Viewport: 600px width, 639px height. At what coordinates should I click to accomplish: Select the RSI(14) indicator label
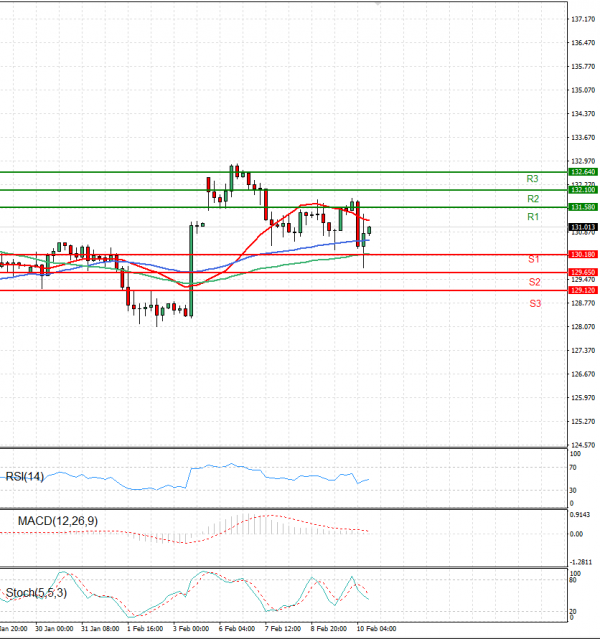(24, 476)
